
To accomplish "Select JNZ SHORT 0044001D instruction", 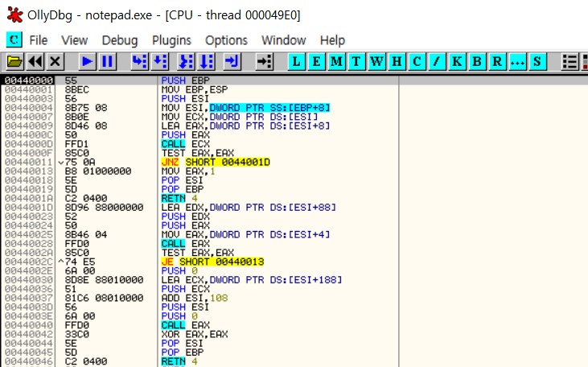I will (x=216, y=162).
